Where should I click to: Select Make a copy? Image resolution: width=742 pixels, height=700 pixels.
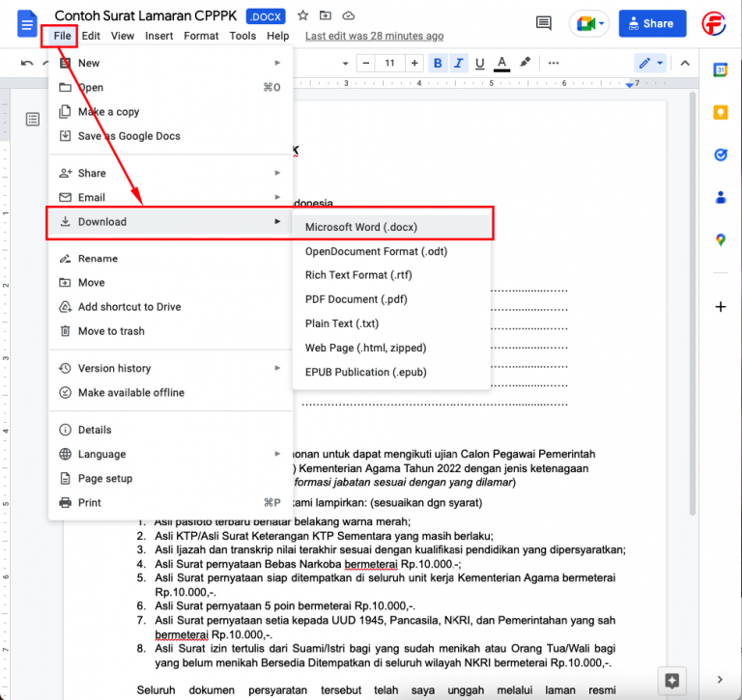point(170,112)
